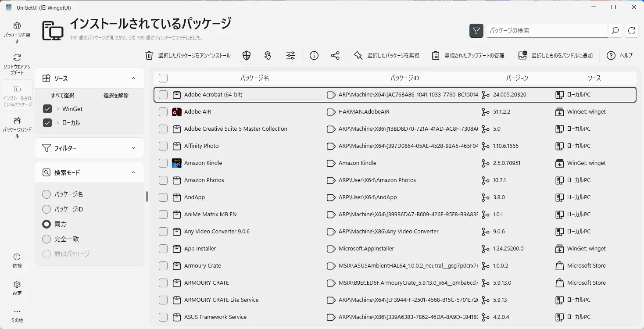Image resolution: width=644 pixels, height=329 pixels.
Task: Select Adobe Creative Suite 5 Master Collection
Action: (395, 129)
